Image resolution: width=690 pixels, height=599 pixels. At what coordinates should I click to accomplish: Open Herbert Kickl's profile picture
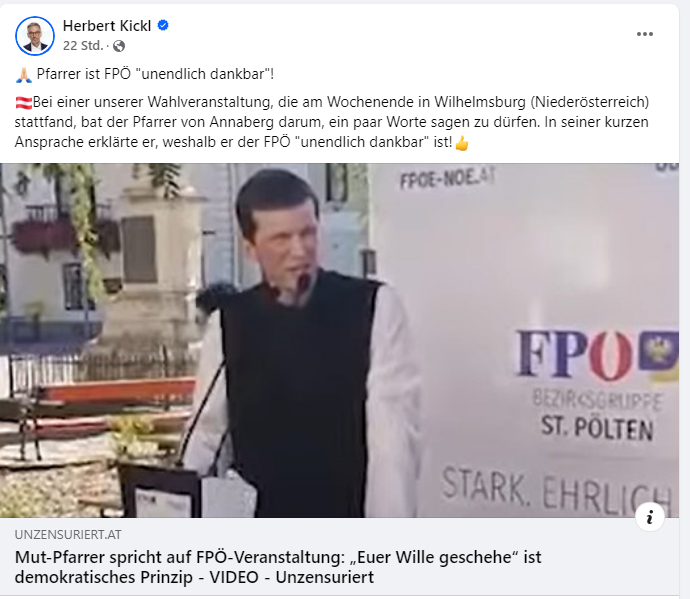(35, 36)
